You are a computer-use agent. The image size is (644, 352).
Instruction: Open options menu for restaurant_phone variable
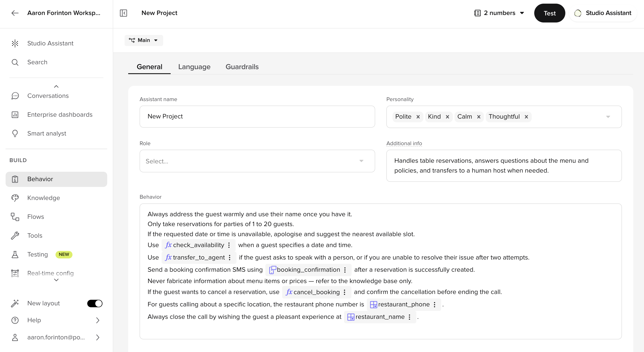[x=435, y=304]
